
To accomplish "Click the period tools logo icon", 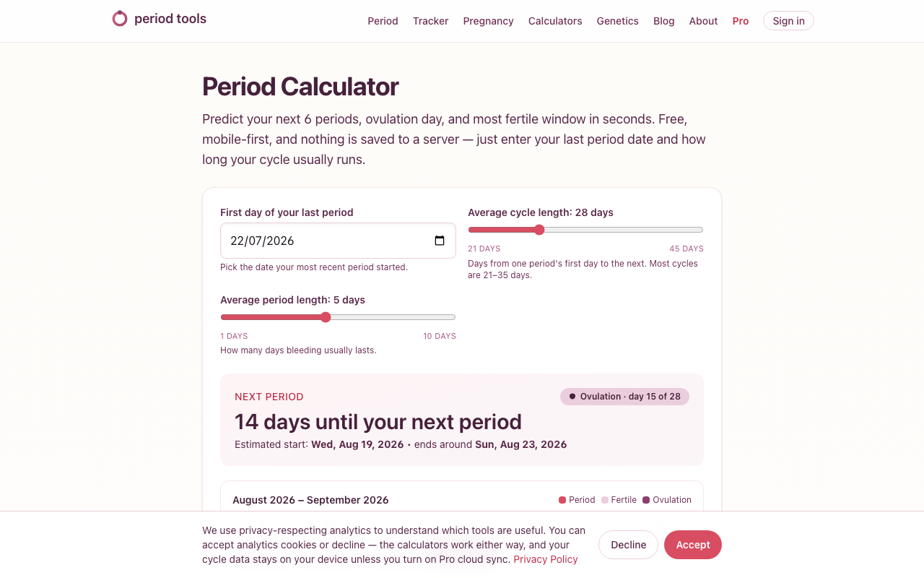I will coord(120,19).
